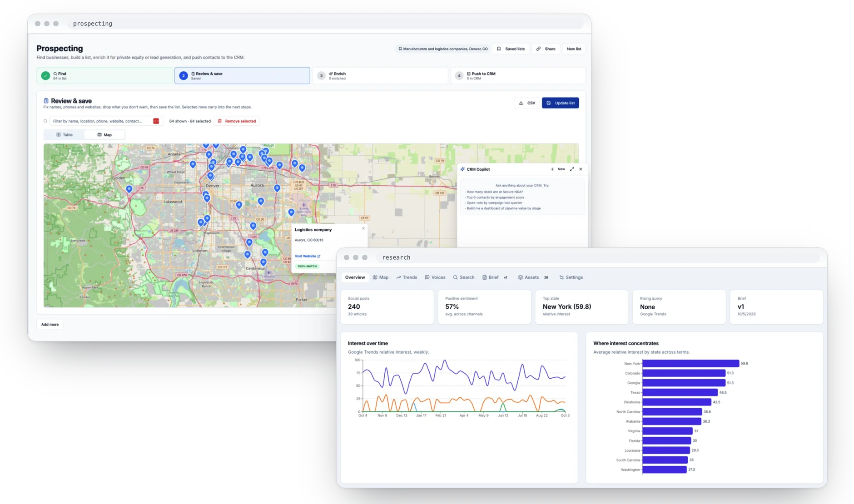854x504 pixels.
Task: Click the Brief v1 summary card
Action: (776, 307)
